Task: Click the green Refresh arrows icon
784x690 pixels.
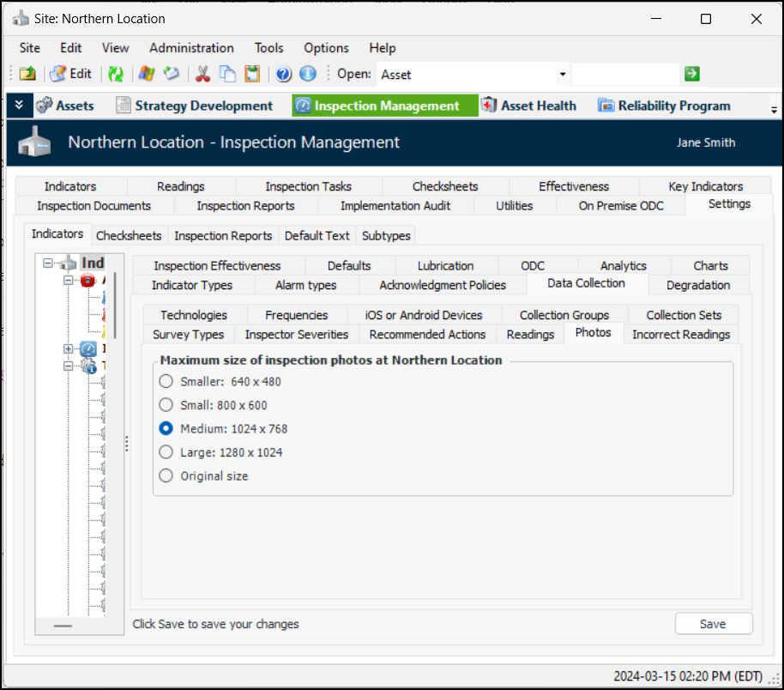Action: pos(115,74)
